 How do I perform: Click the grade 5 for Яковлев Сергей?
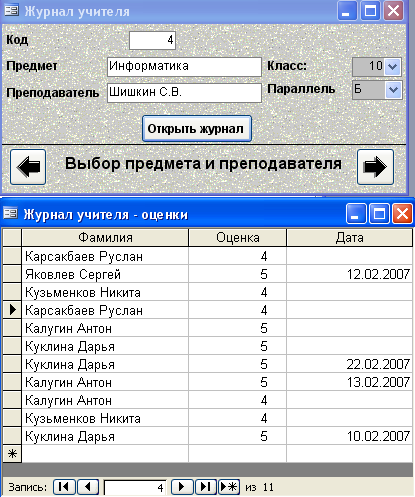pyautogui.click(x=237, y=274)
